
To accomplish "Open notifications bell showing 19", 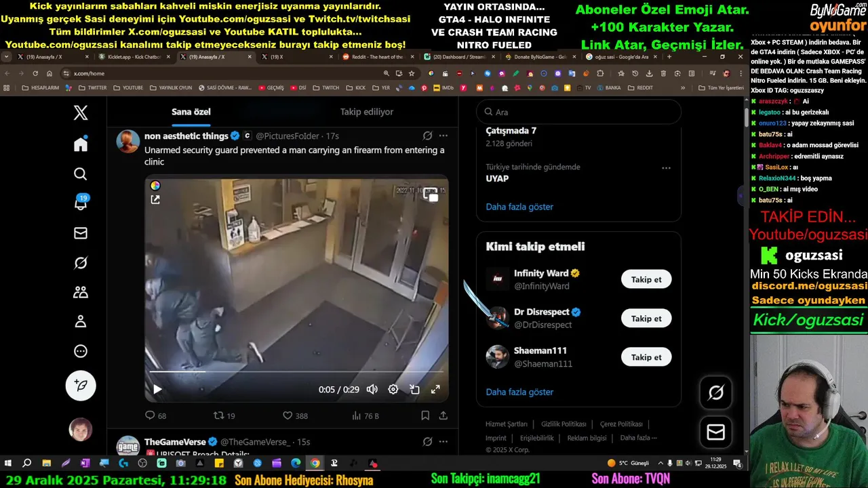I will (x=81, y=203).
